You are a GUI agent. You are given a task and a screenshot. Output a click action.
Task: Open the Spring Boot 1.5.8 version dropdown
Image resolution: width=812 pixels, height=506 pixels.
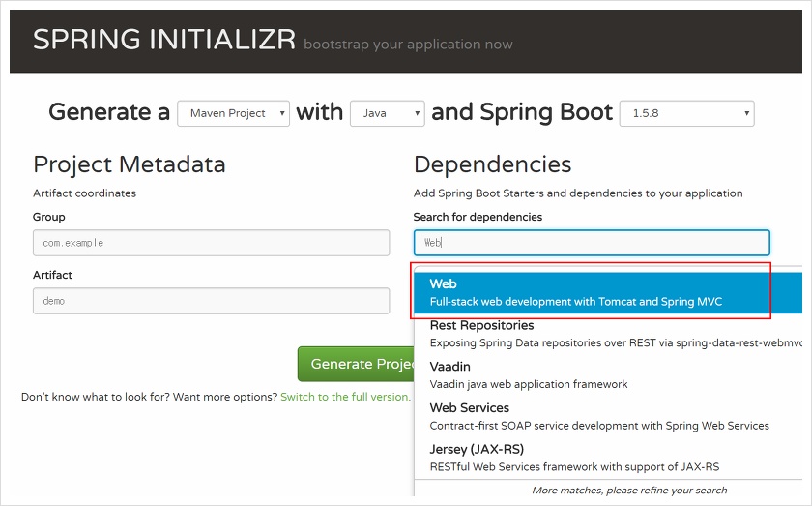coord(686,113)
